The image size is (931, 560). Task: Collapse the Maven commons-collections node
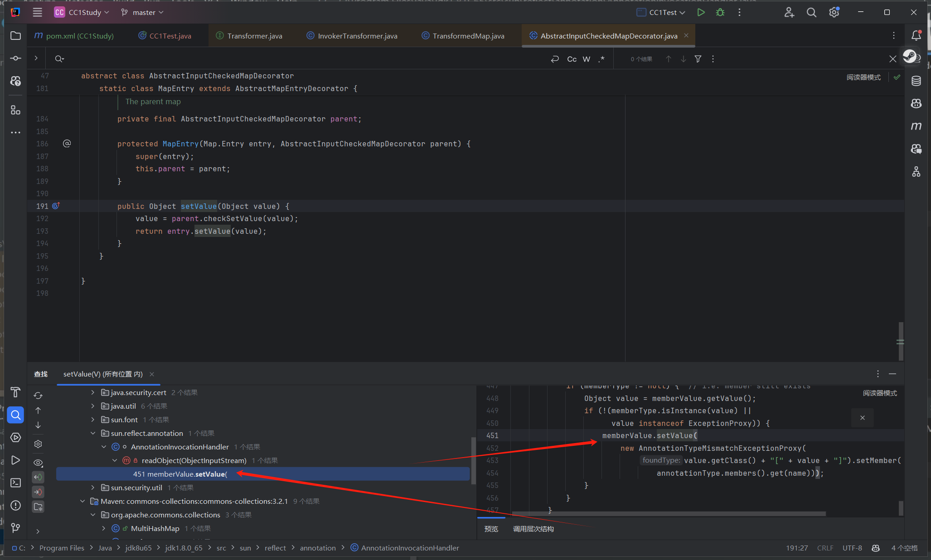tap(82, 501)
